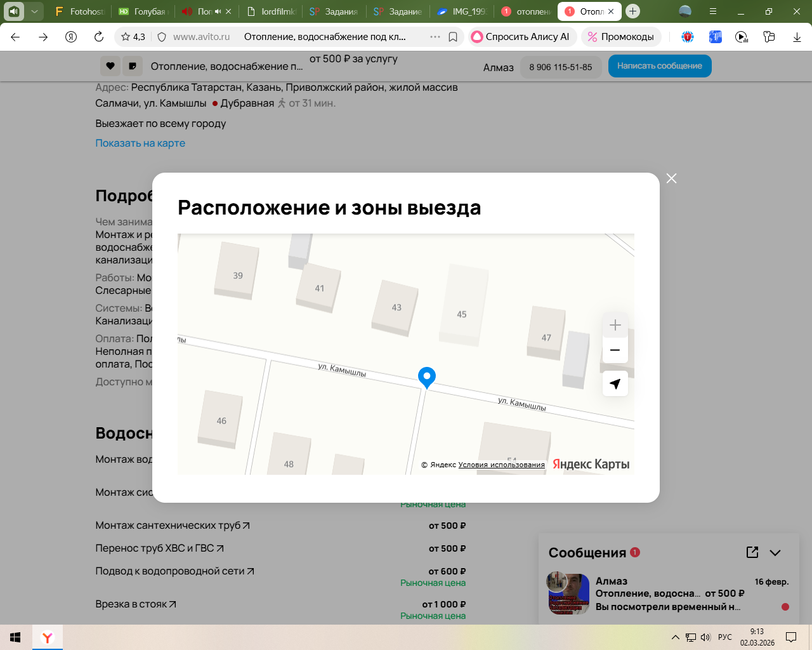Add a note to the listing
The height and width of the screenshot is (650, 812).
(x=132, y=66)
